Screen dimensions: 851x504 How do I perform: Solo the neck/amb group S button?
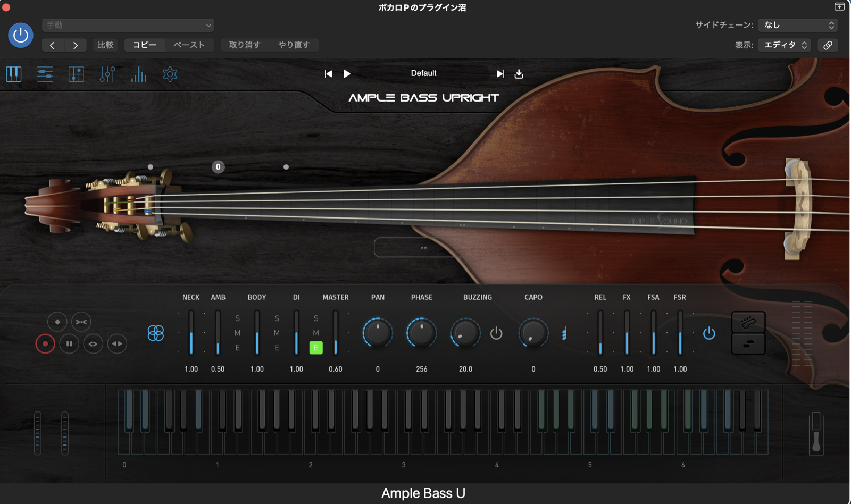[238, 318]
